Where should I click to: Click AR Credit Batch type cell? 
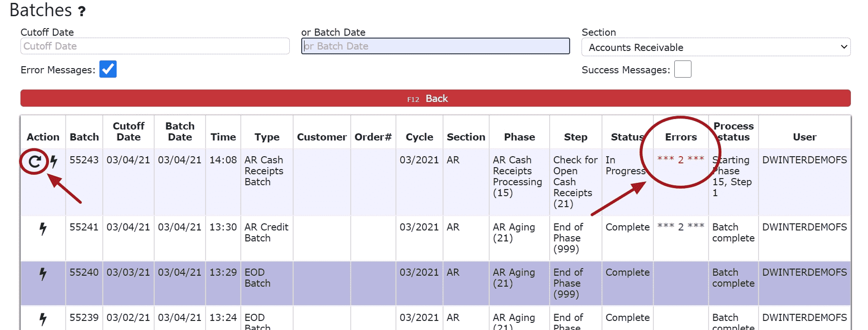pos(266,232)
